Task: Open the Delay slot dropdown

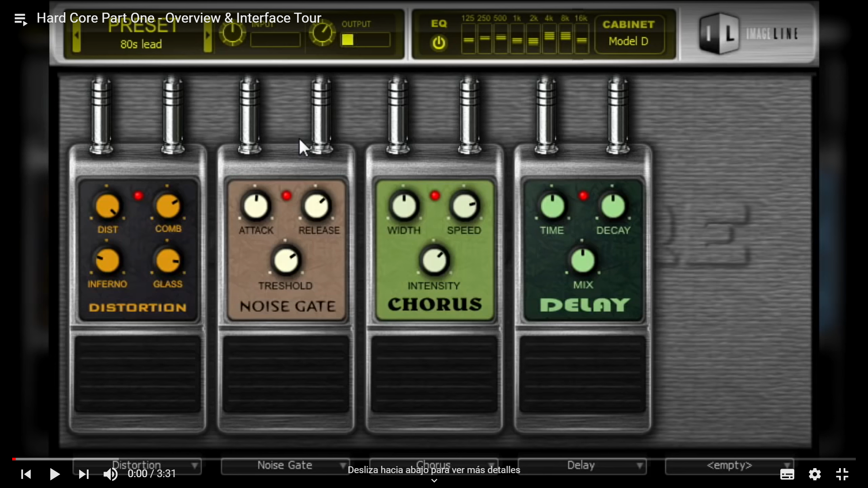Action: tap(582, 465)
